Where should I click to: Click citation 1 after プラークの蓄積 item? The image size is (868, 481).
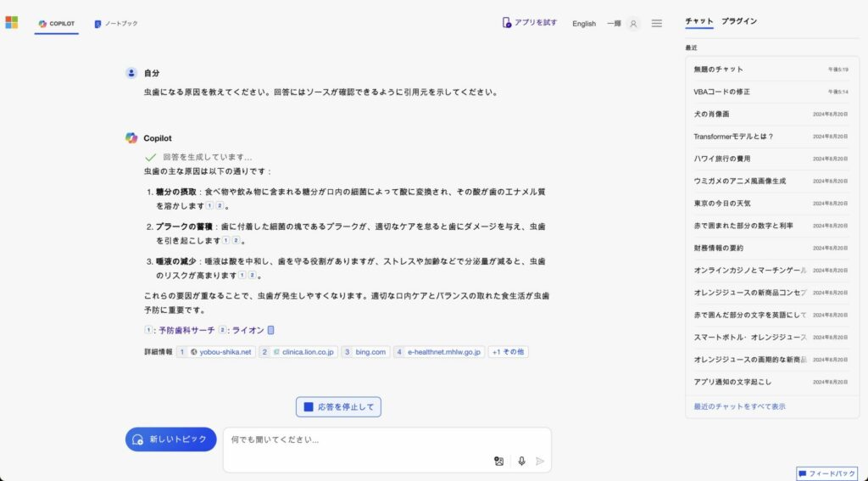tap(225, 241)
